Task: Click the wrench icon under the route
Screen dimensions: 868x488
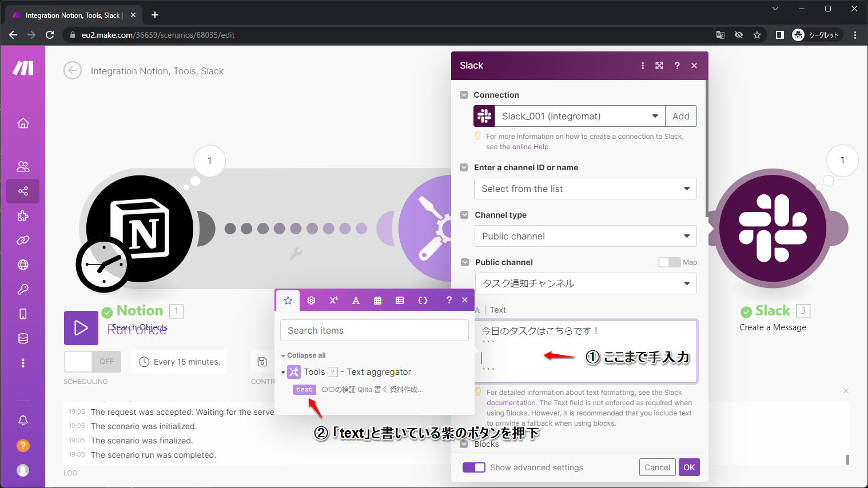Action: (296, 253)
